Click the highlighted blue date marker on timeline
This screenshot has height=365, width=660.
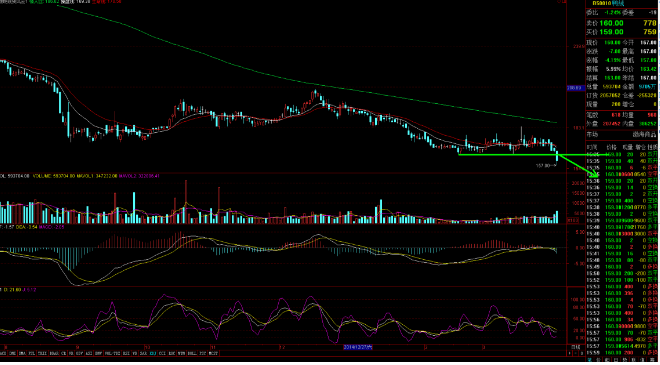pyautogui.click(x=358, y=347)
